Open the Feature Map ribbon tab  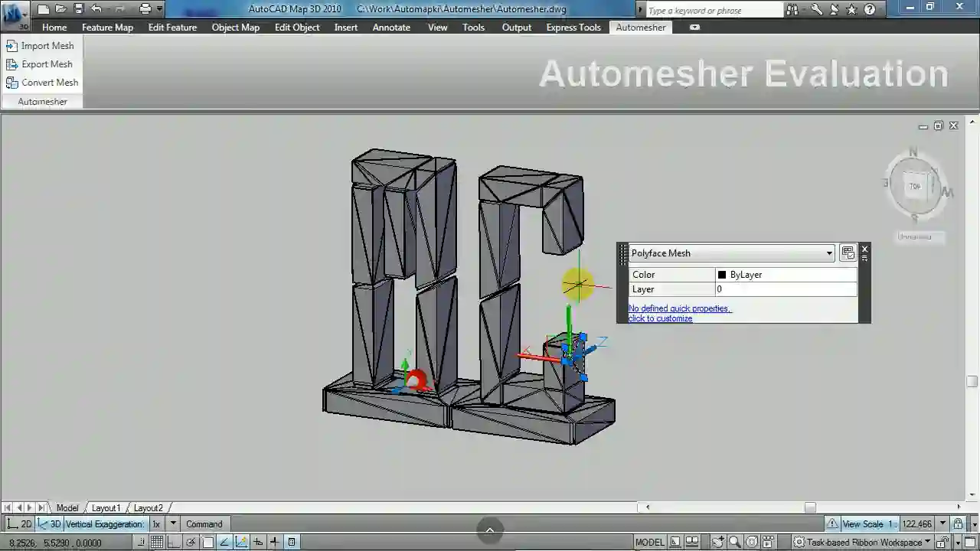107,28
